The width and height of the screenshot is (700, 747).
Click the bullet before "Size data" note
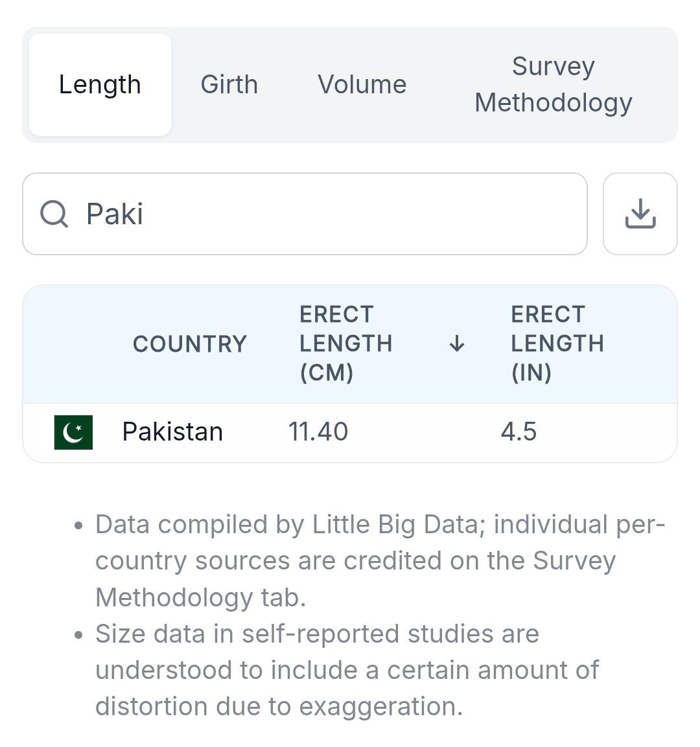point(79,635)
